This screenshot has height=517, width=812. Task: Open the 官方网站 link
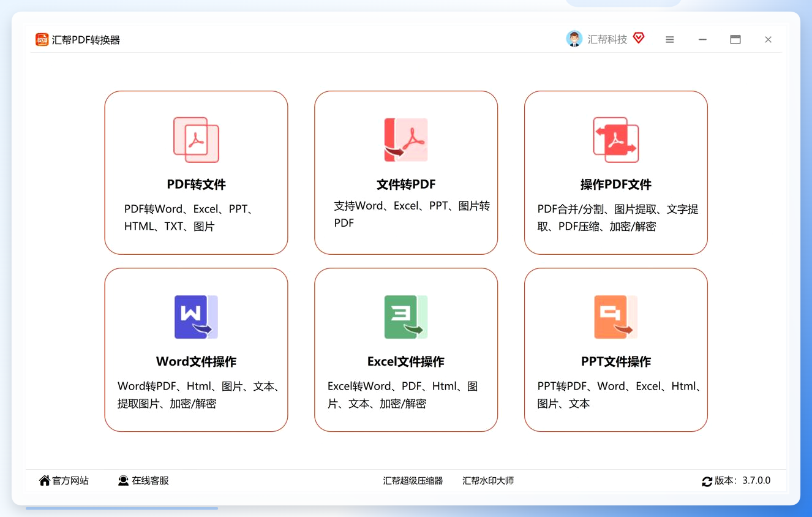(x=70, y=481)
